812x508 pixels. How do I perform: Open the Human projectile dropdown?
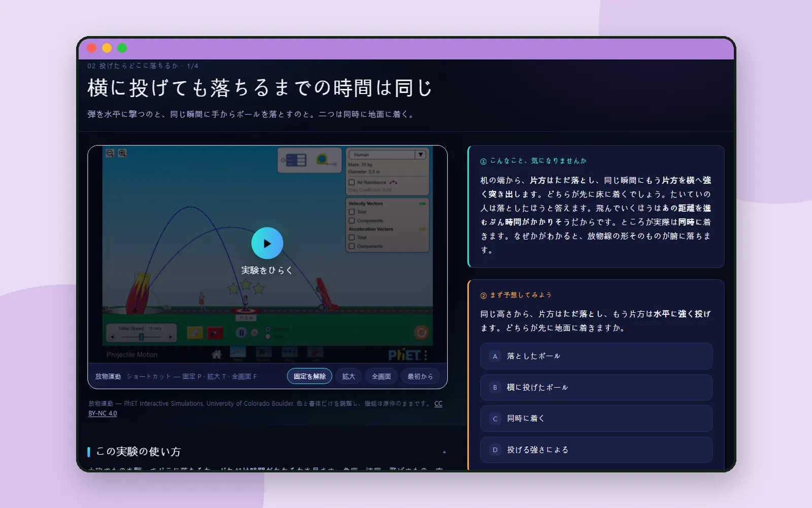pos(387,154)
